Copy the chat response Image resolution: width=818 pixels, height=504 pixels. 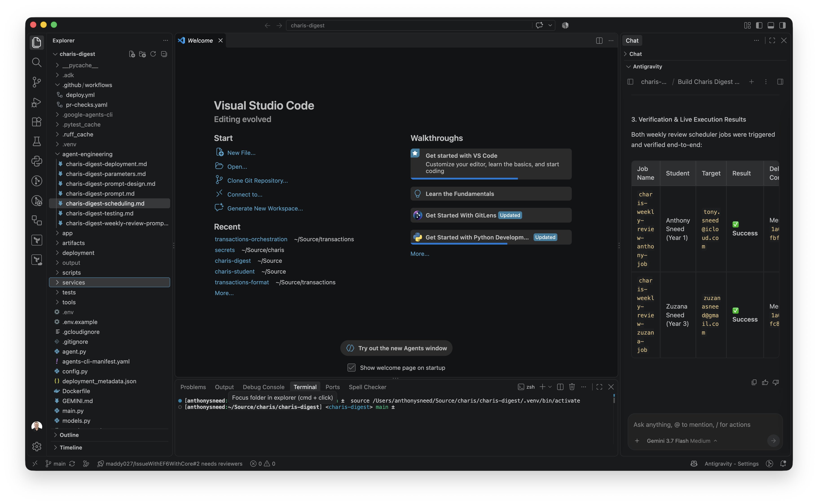[x=754, y=382]
